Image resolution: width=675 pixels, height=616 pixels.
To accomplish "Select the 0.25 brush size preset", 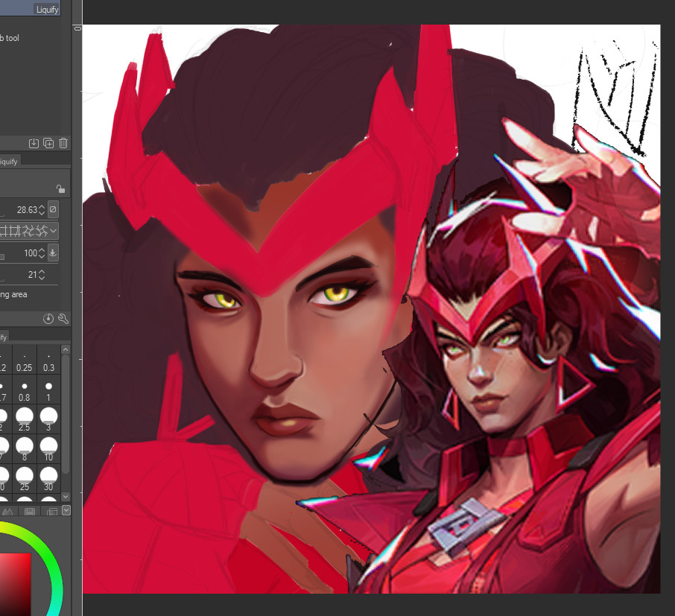I will (25, 359).
